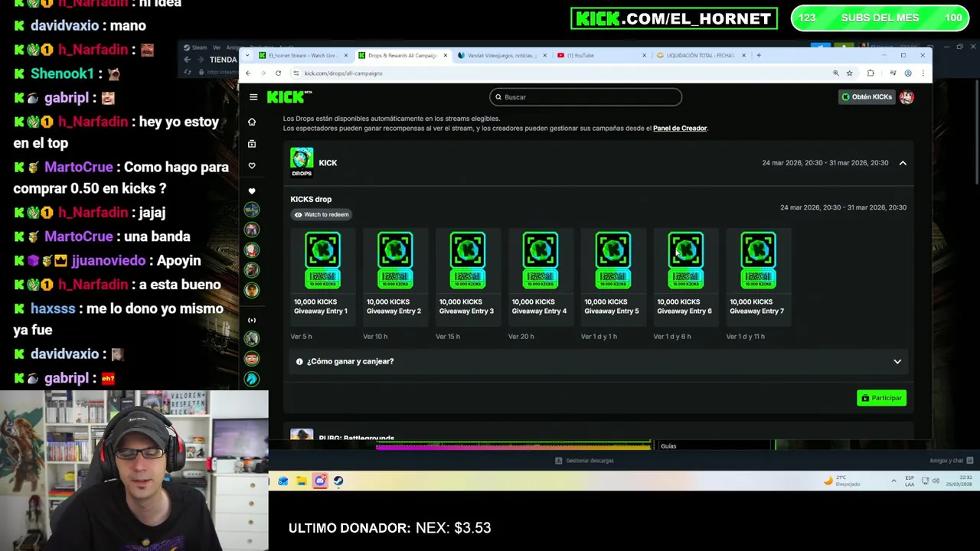The width and height of the screenshot is (980, 551).
Task: Switch to El_hornet Stream tab
Action: 303,55
